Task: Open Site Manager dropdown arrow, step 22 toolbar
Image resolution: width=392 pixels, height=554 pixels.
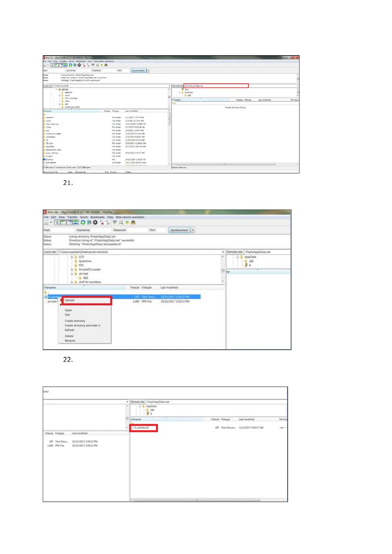Action: pos(51,223)
